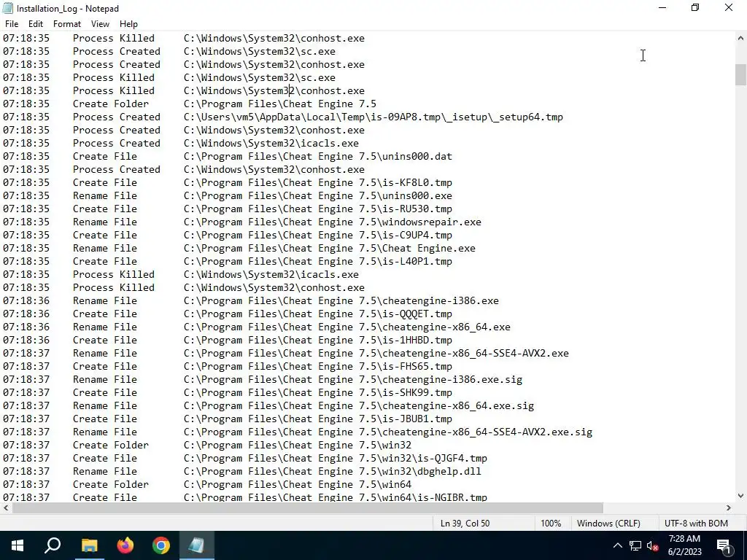Minimize the Notepad window
The height and width of the screenshot is (560, 747).
[662, 8]
